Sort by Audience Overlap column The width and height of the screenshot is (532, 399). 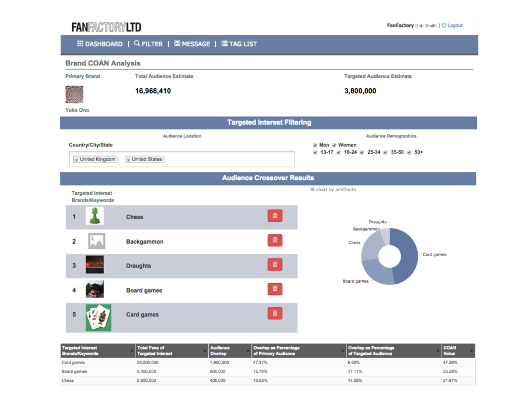point(230,351)
